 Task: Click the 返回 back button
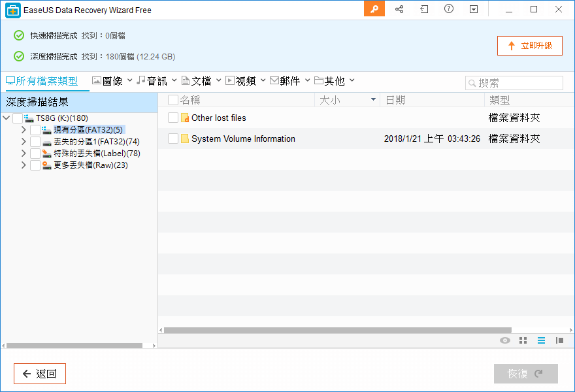40,374
